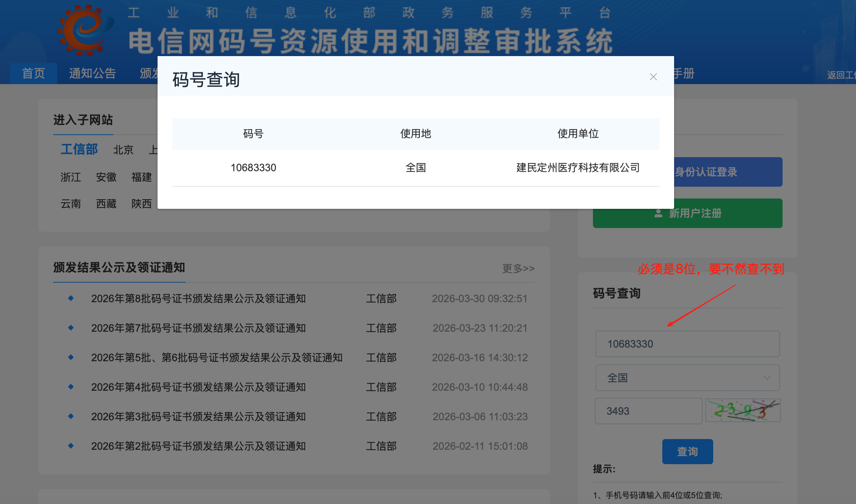Select the 工信部 sub-site link

point(79,149)
